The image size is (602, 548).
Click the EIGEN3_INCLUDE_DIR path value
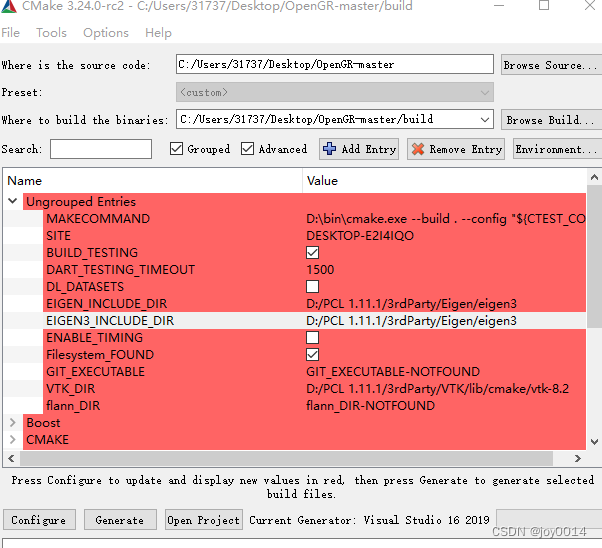411,321
